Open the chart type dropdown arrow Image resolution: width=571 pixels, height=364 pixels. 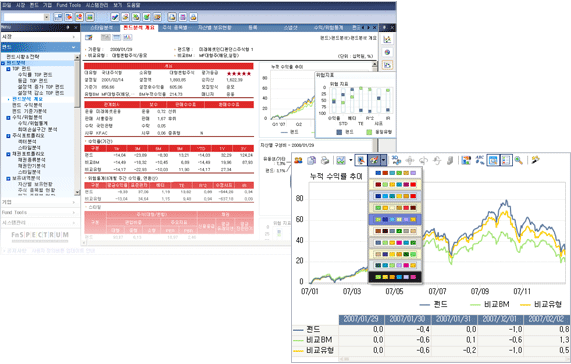(350, 160)
